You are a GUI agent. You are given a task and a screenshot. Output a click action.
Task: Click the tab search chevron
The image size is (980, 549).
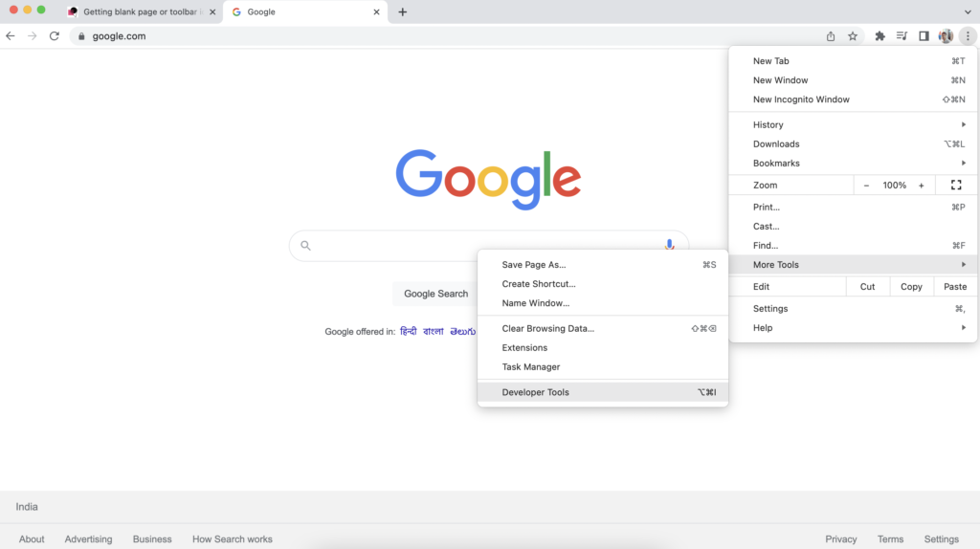point(968,11)
